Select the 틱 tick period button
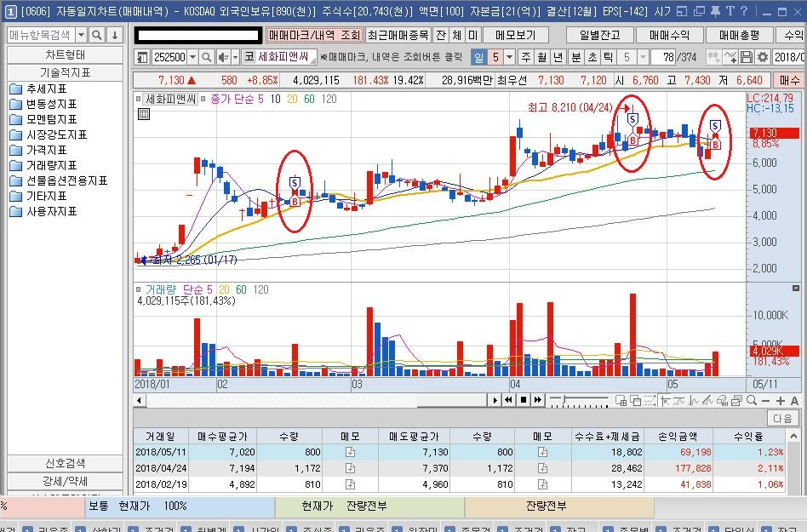Image resolution: width=807 pixels, height=532 pixels. 608,57
